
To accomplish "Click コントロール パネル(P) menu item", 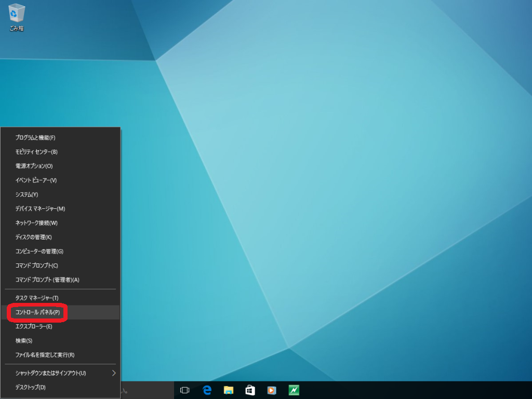I will tap(60, 312).
